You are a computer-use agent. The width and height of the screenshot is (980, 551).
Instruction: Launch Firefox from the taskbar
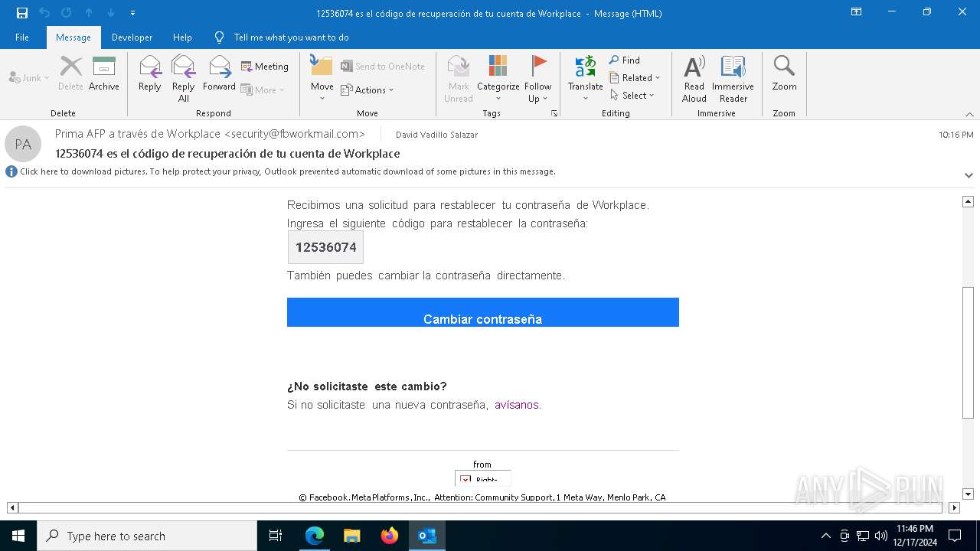point(390,536)
